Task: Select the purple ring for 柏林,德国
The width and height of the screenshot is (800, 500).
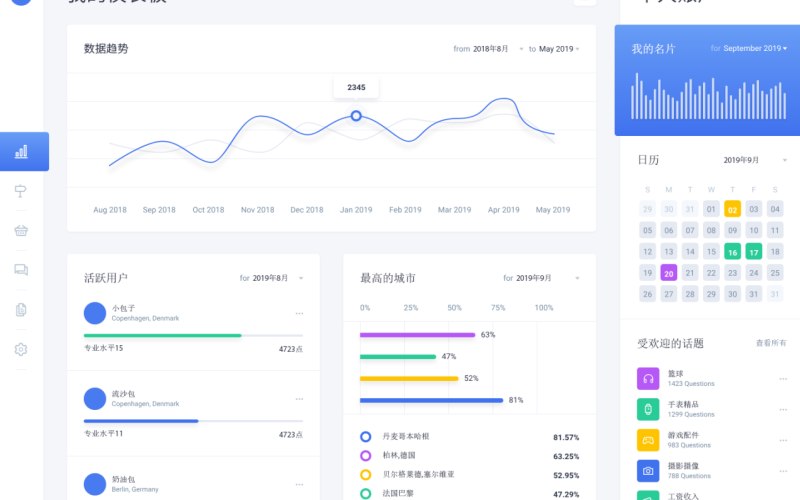Action: pyautogui.click(x=365, y=456)
